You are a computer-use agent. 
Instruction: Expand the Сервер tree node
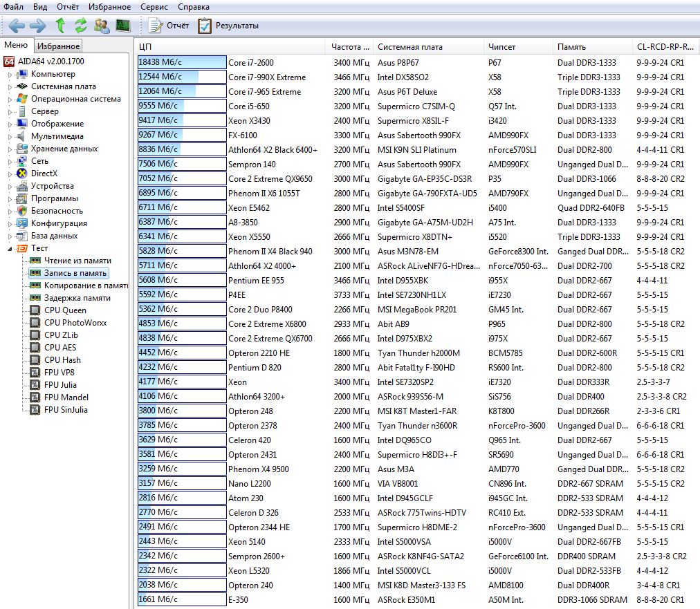coord(10,112)
